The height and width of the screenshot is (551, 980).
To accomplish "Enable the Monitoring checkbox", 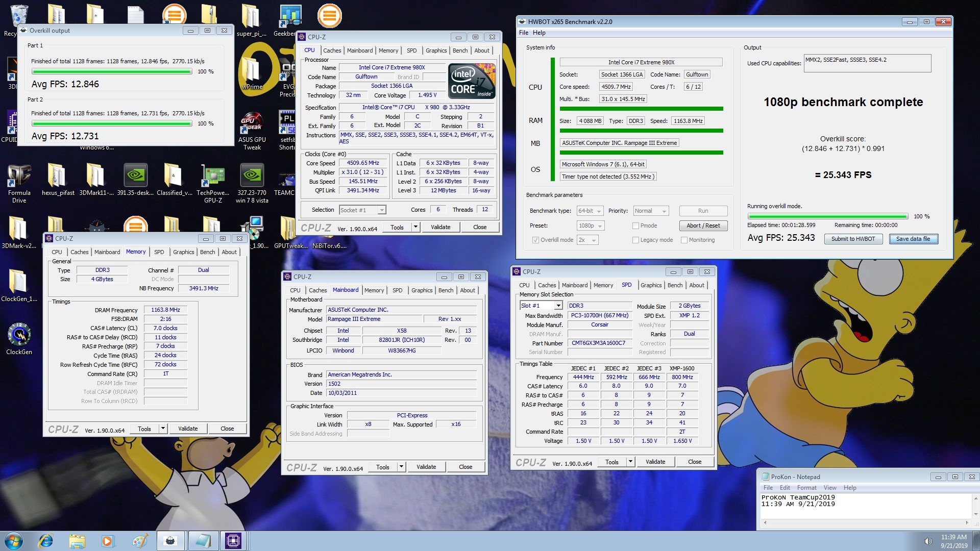I will click(684, 240).
